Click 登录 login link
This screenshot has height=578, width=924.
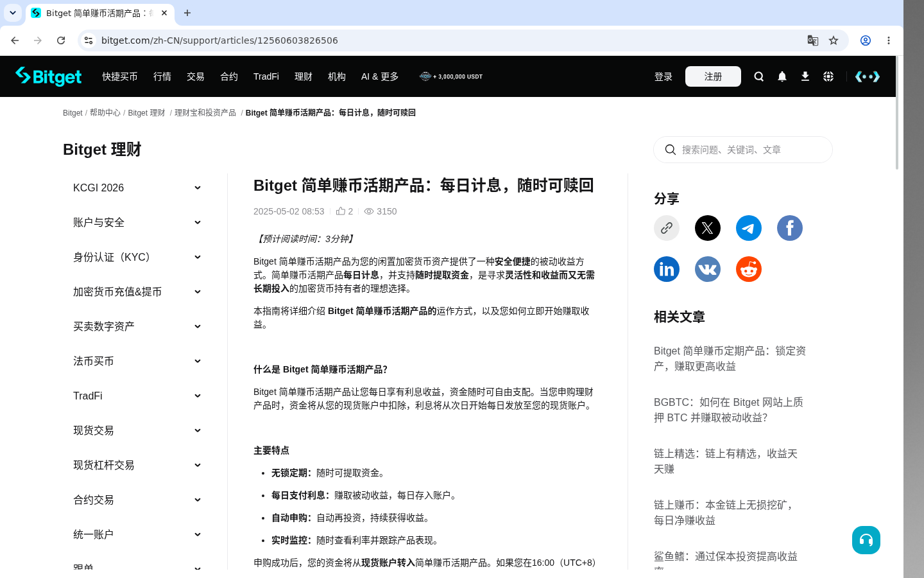663,76
